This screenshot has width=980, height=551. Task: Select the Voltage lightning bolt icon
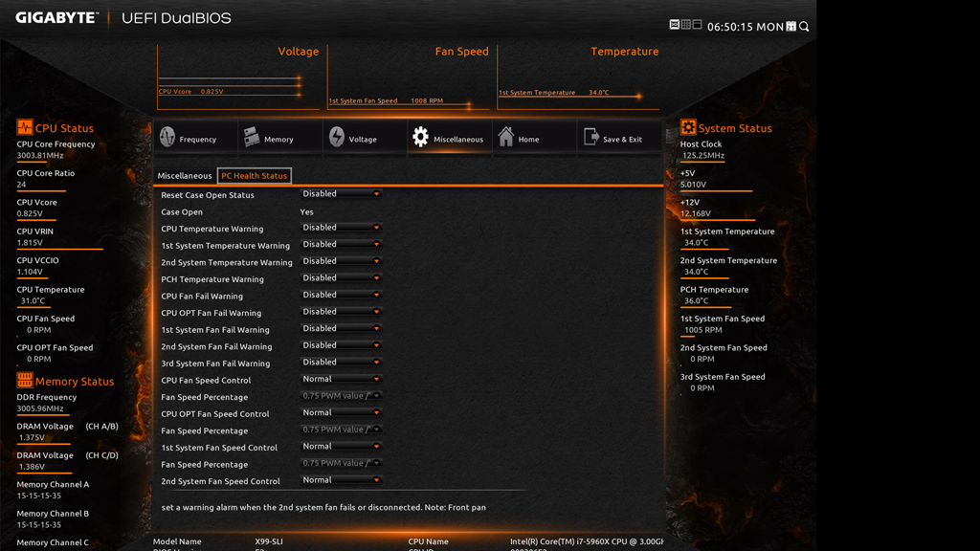337,138
